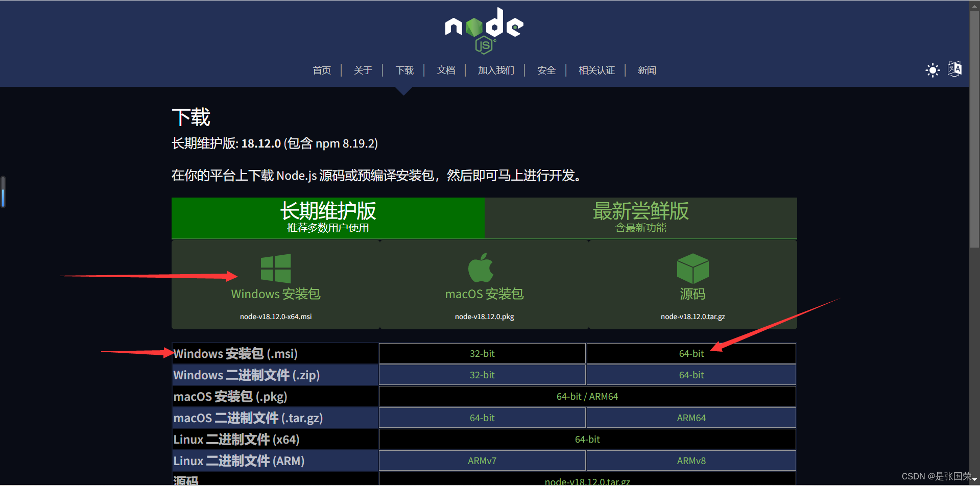Click the Windows logo icon

point(276,268)
